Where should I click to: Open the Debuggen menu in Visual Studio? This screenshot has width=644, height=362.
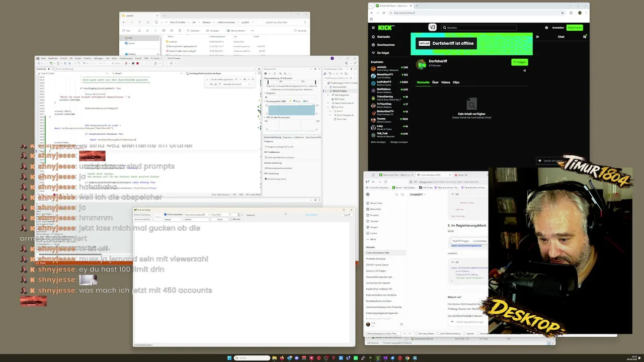(98, 58)
